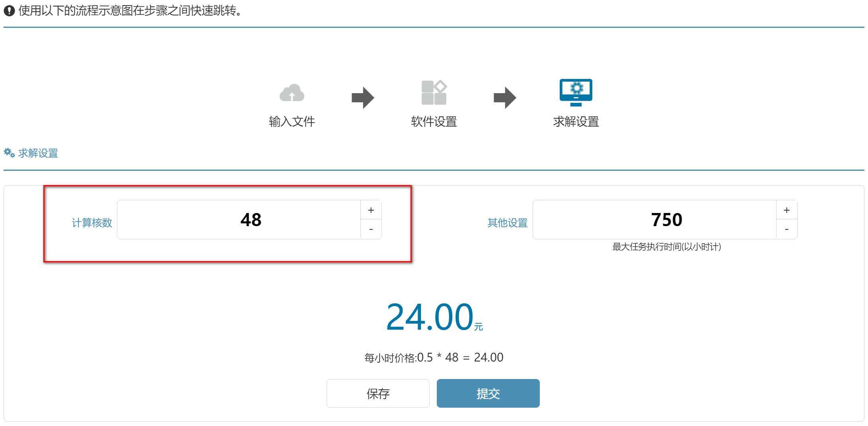Click the arrow between 输入文件 and 软件设置
Image resolution: width=868 pixels, height=426 pixels.
[x=362, y=98]
